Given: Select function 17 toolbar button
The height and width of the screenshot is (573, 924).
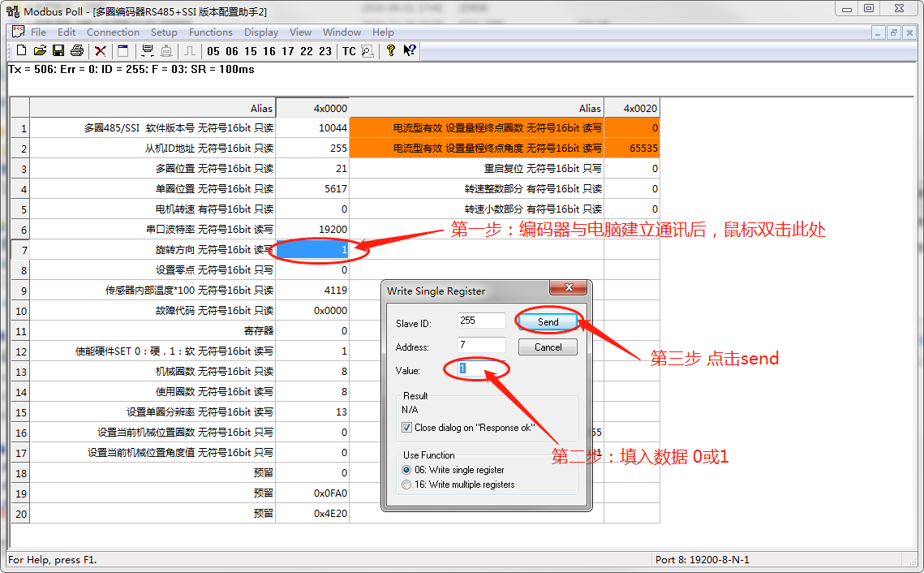Looking at the screenshot, I should pyautogui.click(x=287, y=51).
